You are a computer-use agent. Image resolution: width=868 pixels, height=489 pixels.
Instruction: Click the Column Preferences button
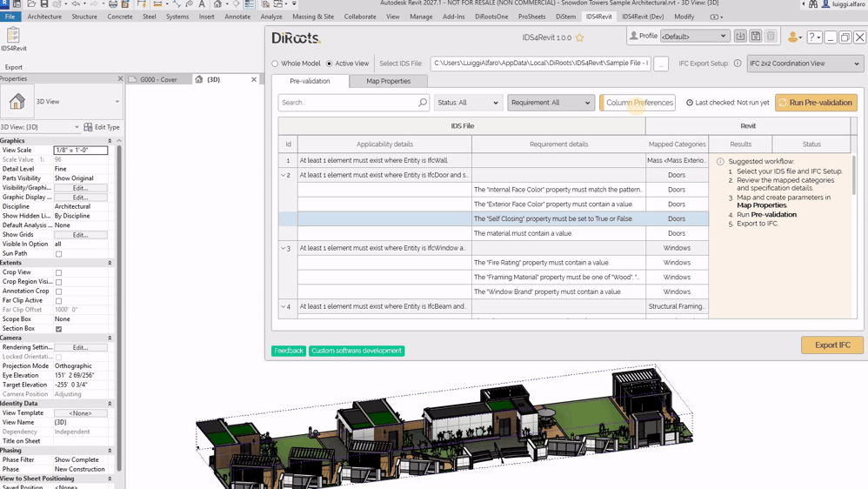(638, 103)
